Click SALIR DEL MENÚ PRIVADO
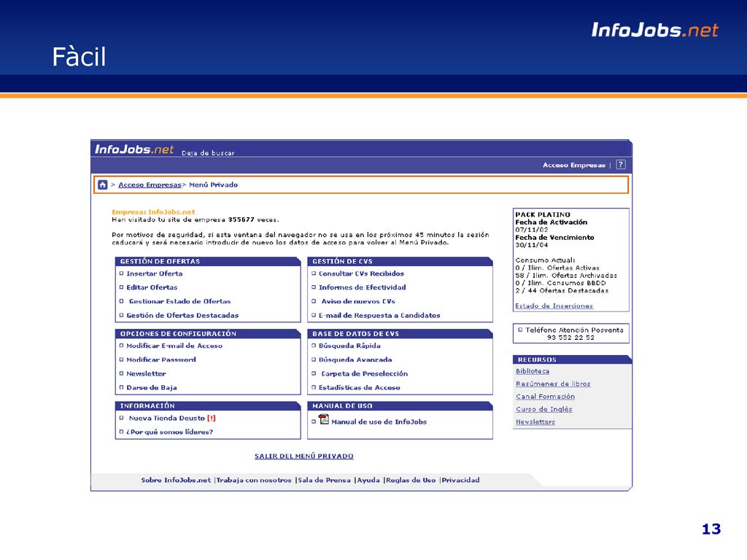 click(x=304, y=456)
